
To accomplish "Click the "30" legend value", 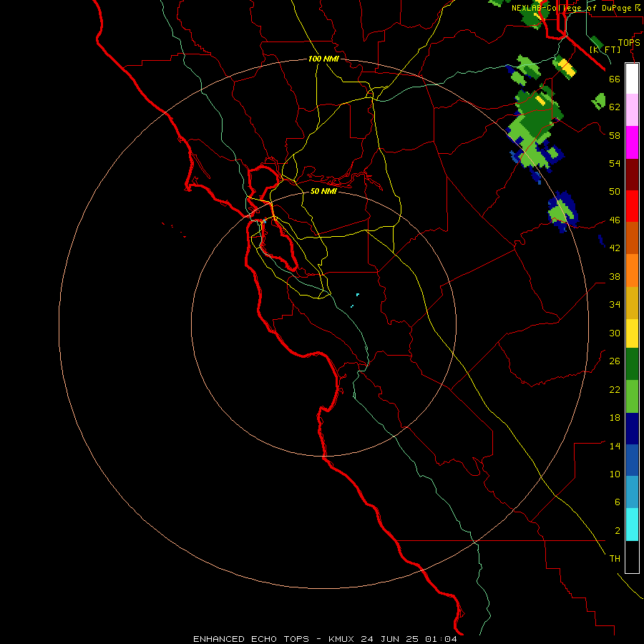I will pyautogui.click(x=615, y=333).
